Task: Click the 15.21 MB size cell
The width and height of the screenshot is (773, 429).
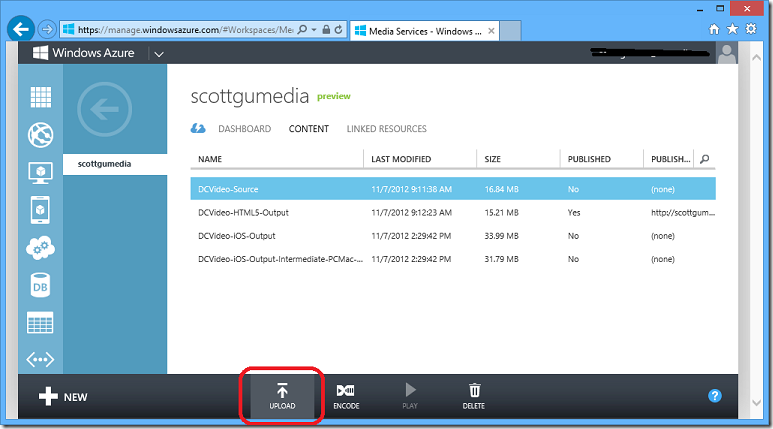Action: coord(501,213)
